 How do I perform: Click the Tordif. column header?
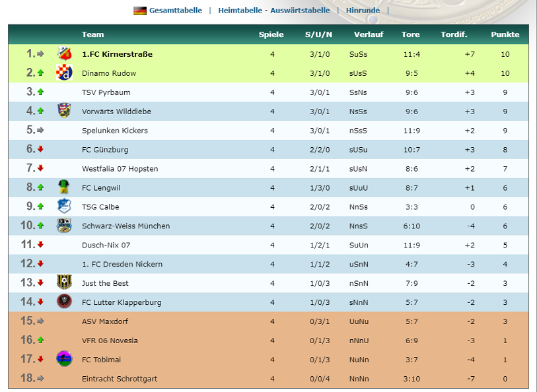[454, 34]
